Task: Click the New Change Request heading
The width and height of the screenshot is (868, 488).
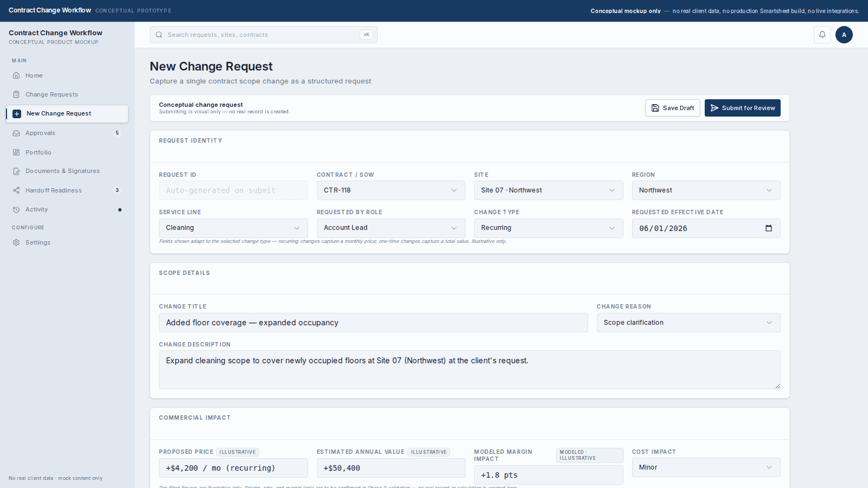Action: pos(211,66)
